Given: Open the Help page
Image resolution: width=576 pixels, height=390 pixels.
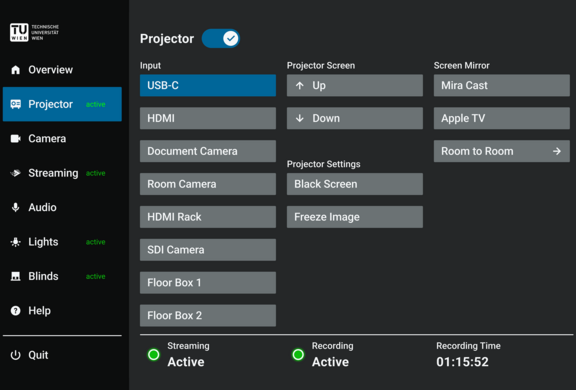Looking at the screenshot, I should click(62, 311).
